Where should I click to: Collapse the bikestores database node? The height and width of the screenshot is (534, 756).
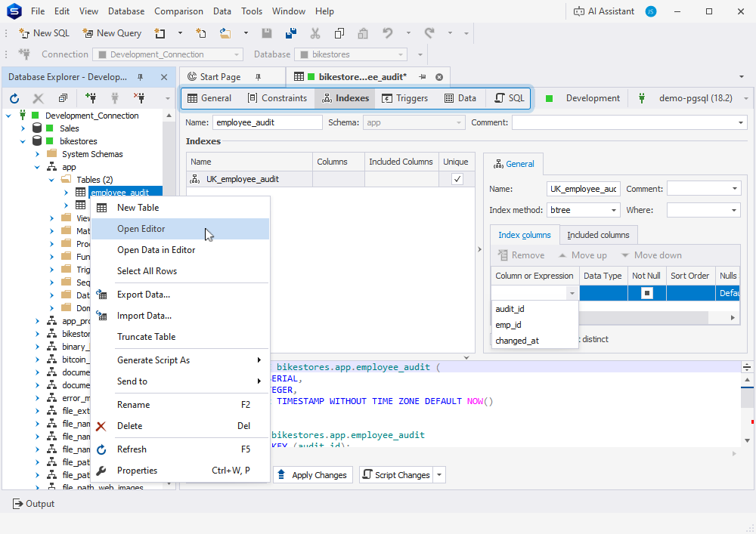pyautogui.click(x=23, y=141)
